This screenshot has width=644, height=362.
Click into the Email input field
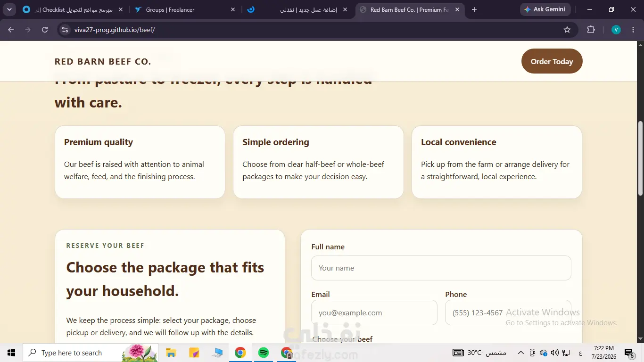tap(374, 313)
